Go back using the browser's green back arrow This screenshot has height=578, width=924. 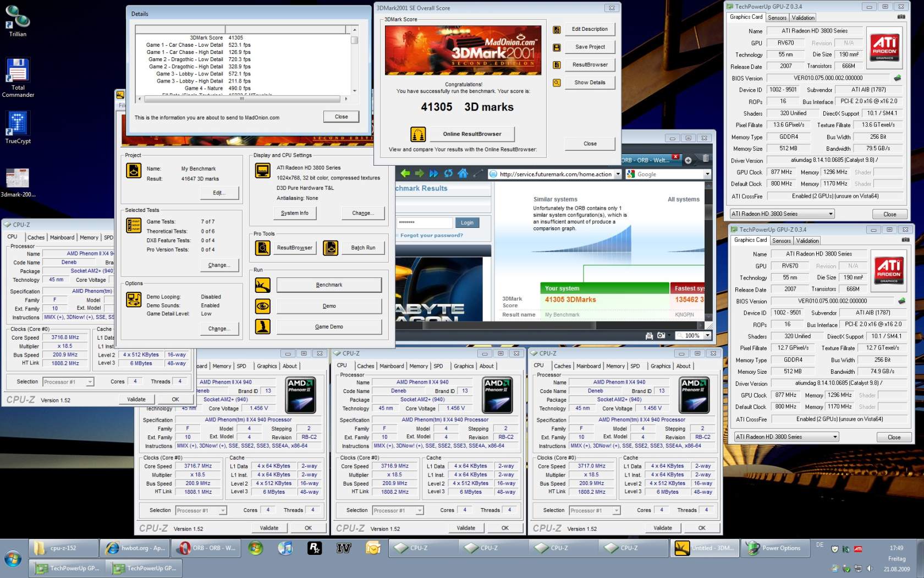click(405, 173)
